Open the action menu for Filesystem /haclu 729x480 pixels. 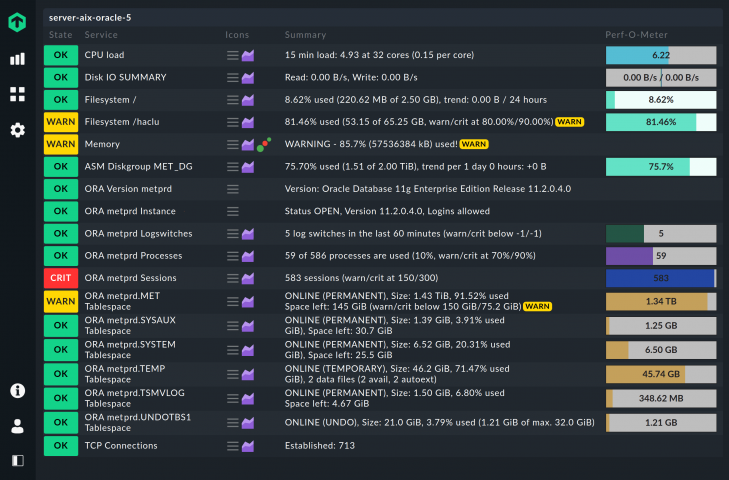(x=232, y=122)
